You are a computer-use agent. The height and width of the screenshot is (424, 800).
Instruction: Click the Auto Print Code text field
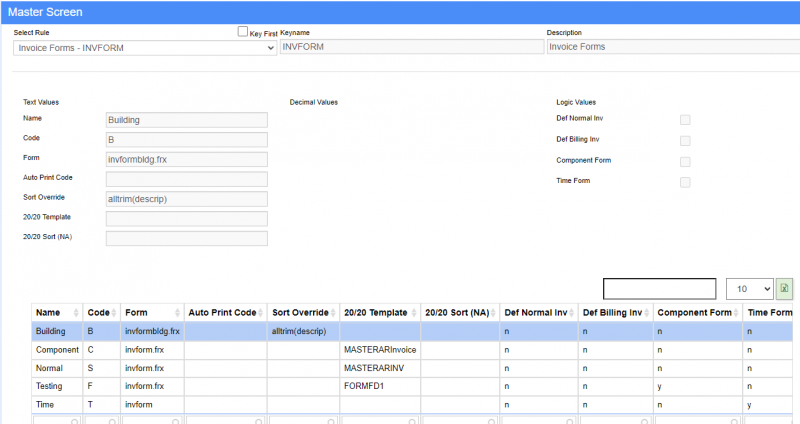[x=186, y=179]
